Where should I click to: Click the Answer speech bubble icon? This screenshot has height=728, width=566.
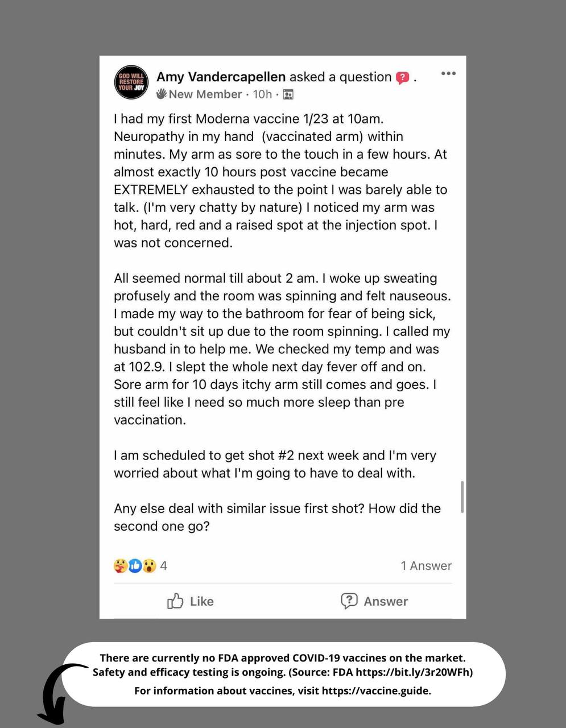click(349, 601)
